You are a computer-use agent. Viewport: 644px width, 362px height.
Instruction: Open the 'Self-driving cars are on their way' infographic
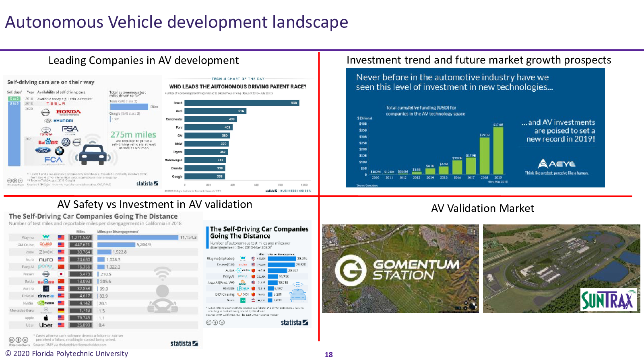click(83, 132)
